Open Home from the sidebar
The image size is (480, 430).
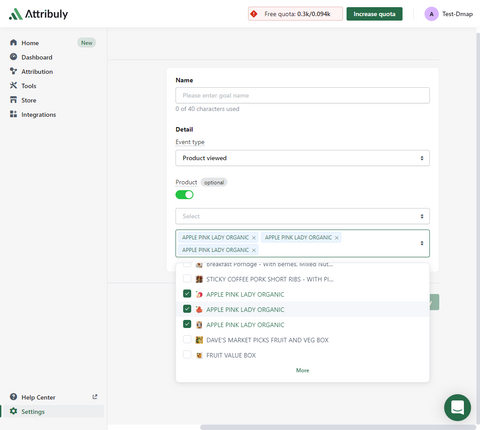coord(30,43)
